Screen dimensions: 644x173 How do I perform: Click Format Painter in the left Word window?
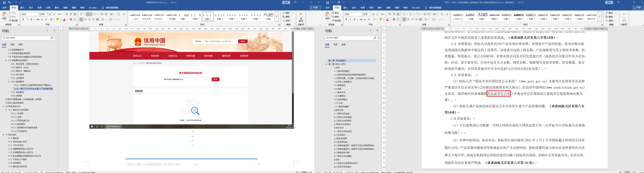point(13,21)
